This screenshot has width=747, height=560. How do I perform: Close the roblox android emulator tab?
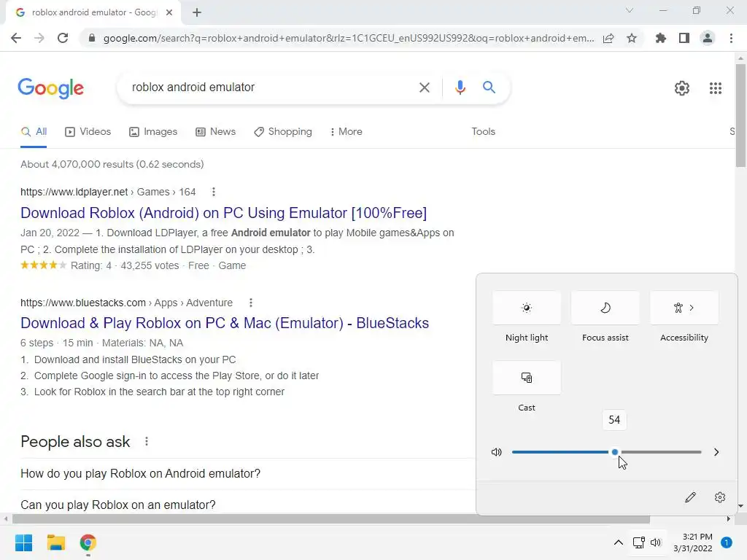[169, 13]
